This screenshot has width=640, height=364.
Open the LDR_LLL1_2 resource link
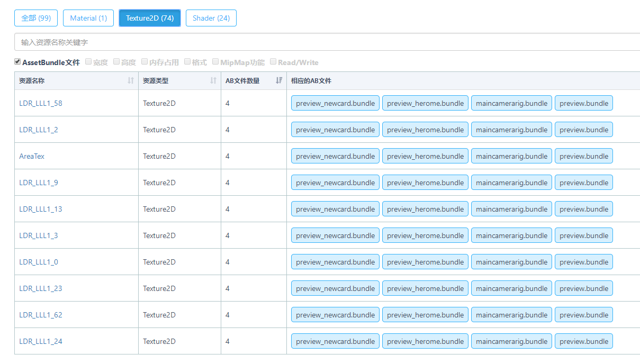pos(39,130)
